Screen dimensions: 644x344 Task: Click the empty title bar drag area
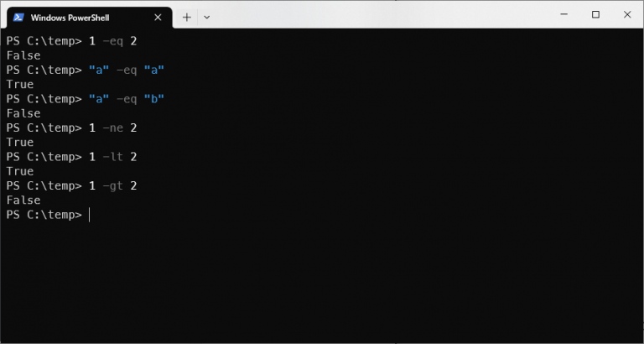pos(377,15)
